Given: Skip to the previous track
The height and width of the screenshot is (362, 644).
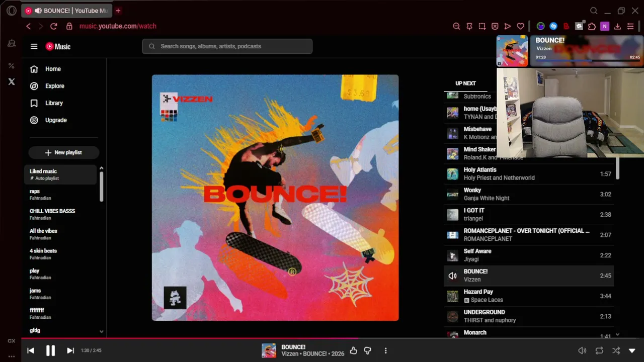Looking at the screenshot, I should 31,350.
